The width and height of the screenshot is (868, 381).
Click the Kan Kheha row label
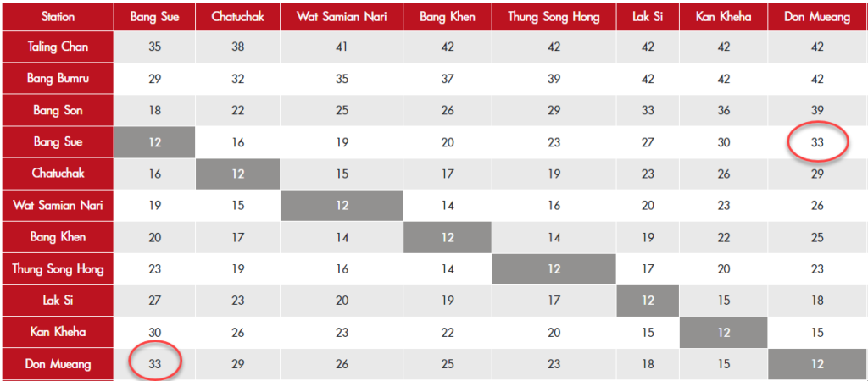click(x=58, y=333)
